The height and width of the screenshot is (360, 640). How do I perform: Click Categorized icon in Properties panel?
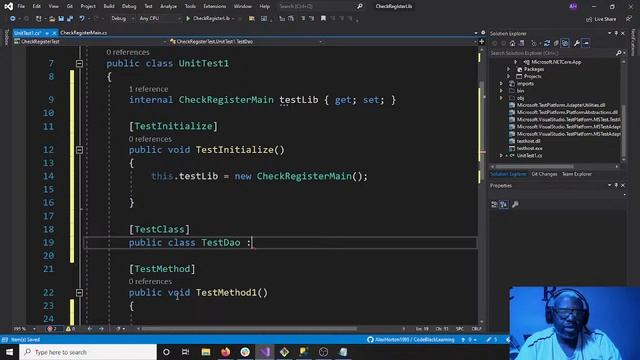coord(494,204)
